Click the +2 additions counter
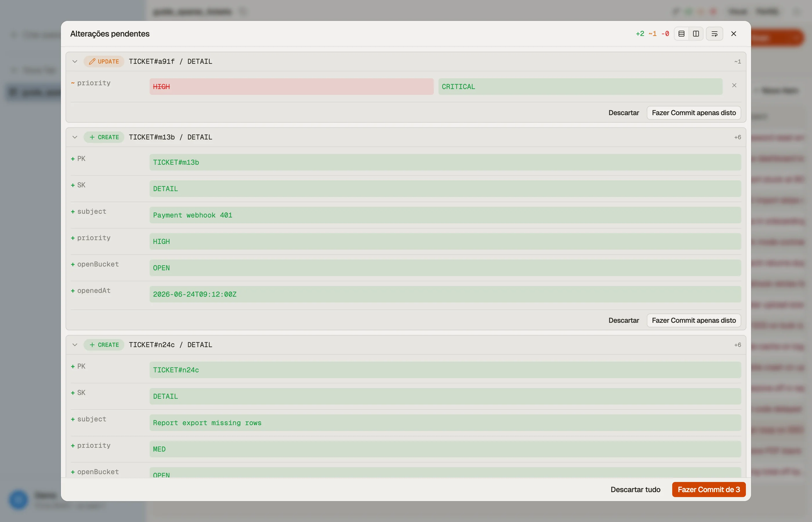 coord(640,34)
